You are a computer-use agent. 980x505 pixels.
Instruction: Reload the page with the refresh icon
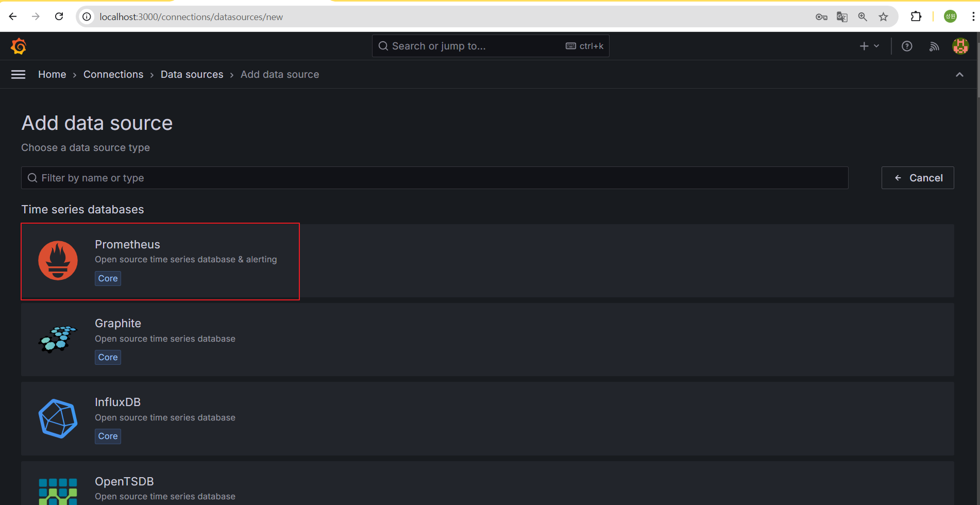coord(59,16)
